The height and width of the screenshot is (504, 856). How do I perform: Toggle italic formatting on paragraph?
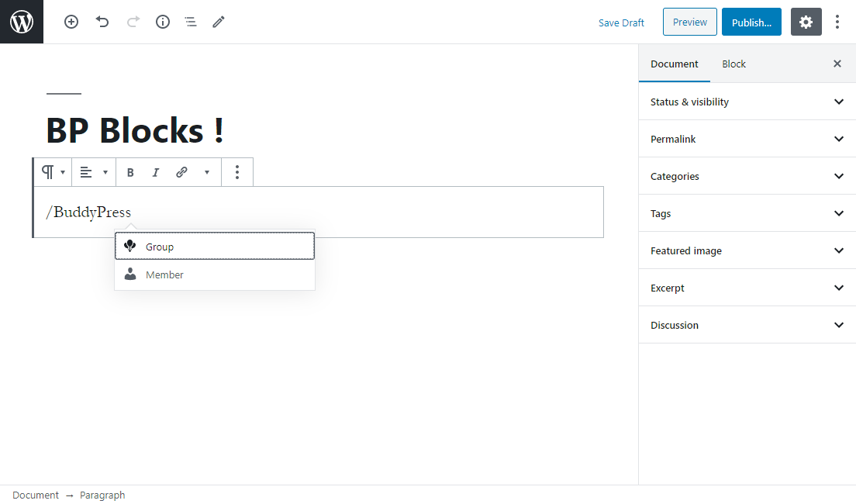(x=156, y=172)
